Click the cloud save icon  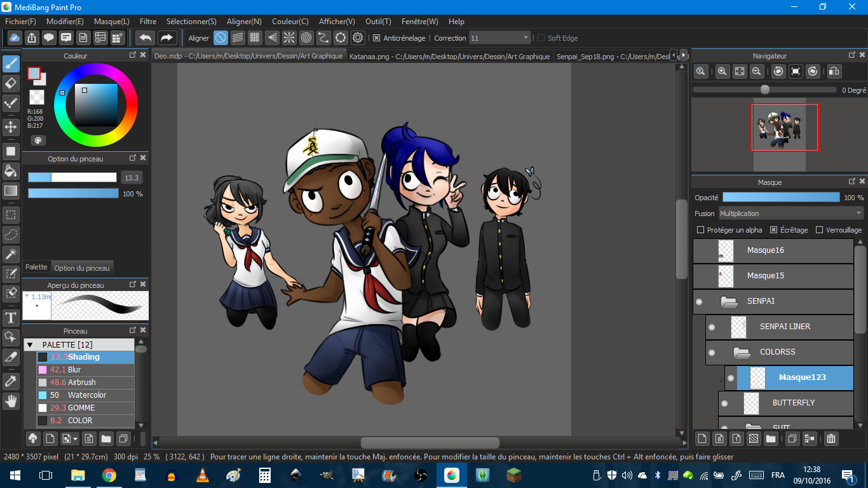coord(15,37)
